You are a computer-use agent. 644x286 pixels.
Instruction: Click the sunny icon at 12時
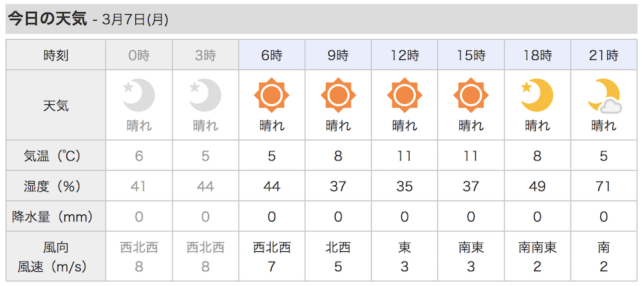coord(404,95)
